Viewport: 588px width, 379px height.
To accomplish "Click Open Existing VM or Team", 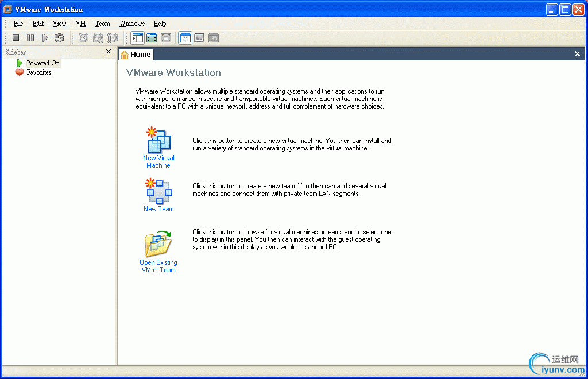I will pos(158,252).
